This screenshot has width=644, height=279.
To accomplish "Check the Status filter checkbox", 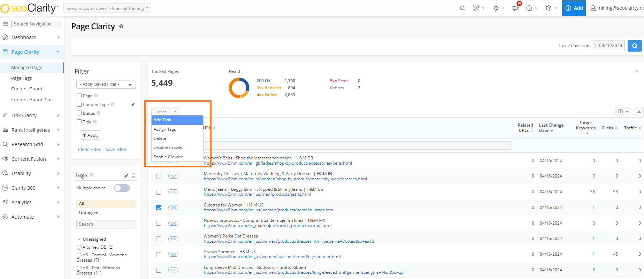I will (x=79, y=113).
